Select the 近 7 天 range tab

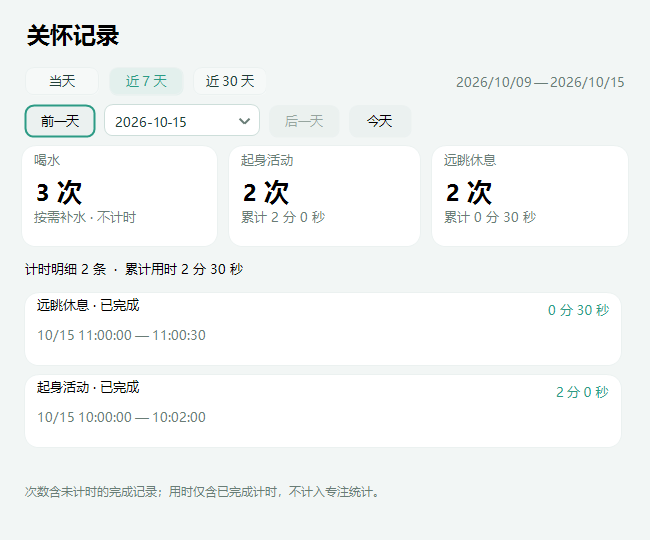(x=146, y=81)
